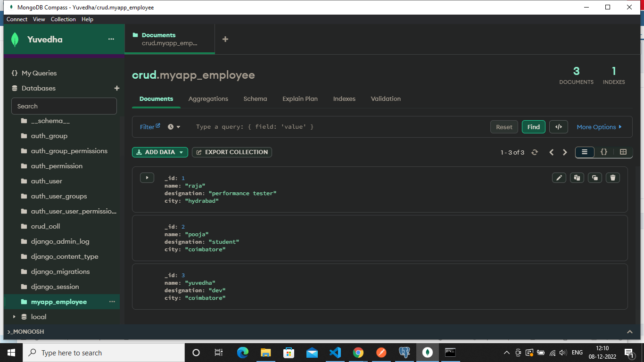Clone document 1 with the duplicate icon
This screenshot has height=362, width=644.
(594, 178)
